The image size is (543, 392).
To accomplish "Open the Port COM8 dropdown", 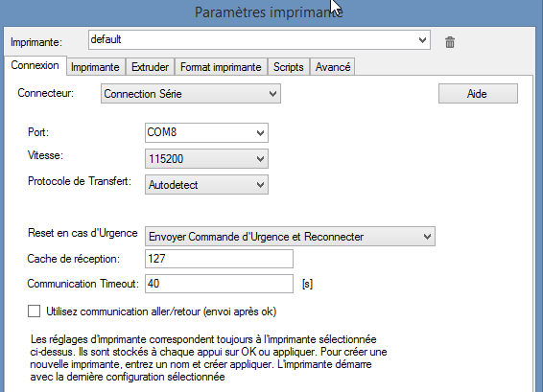I will [206, 132].
